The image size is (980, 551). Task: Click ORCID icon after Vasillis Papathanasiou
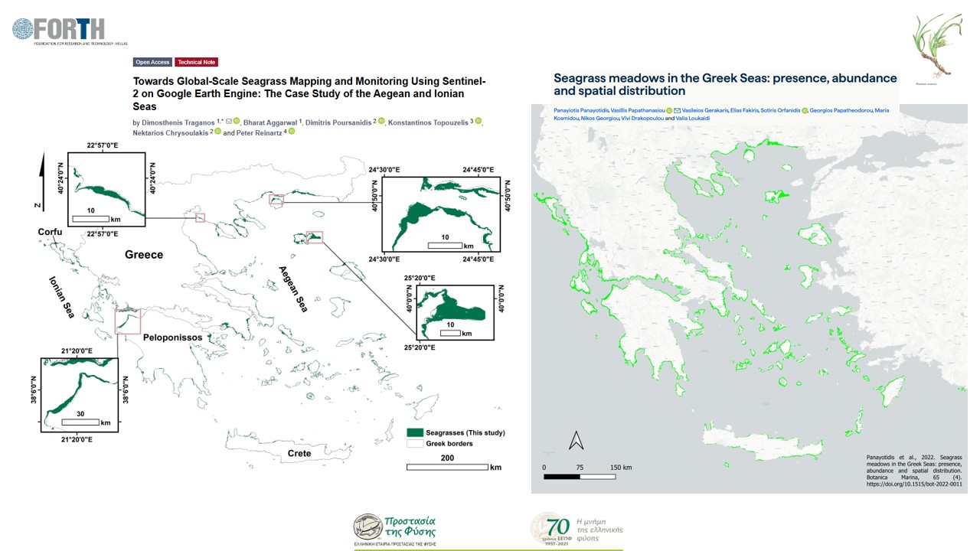[669, 111]
